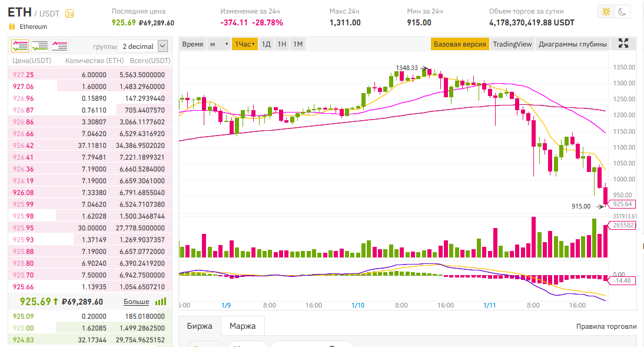Expand chart to fullscreen
This screenshot has height=347, width=644.
pos(623,44)
